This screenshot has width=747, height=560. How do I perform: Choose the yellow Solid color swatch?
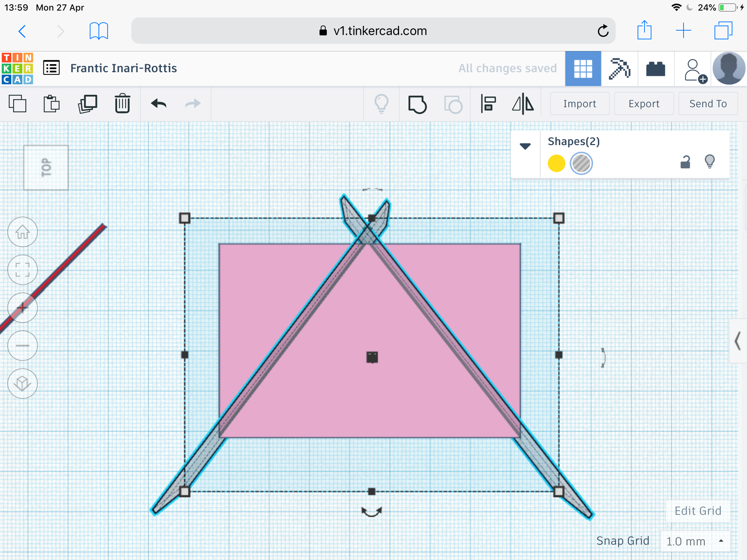[x=557, y=163]
